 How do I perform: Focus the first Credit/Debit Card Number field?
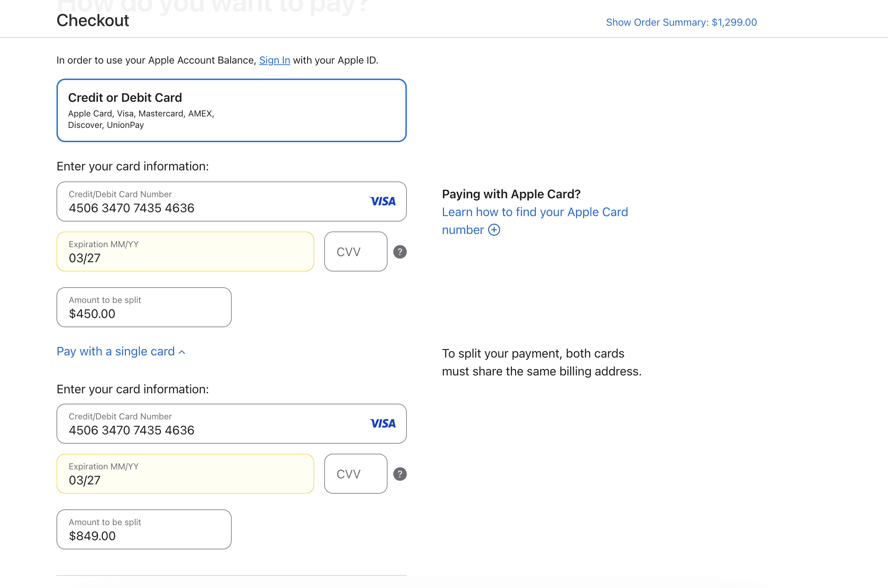point(210,202)
